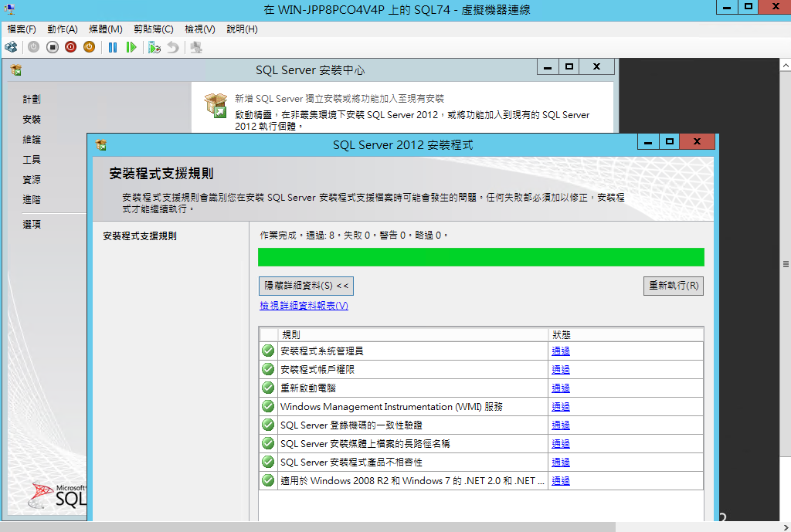The width and height of the screenshot is (791, 532).
Task: Select the 安裝程式支援規則 step in the left pane
Action: click(140, 236)
